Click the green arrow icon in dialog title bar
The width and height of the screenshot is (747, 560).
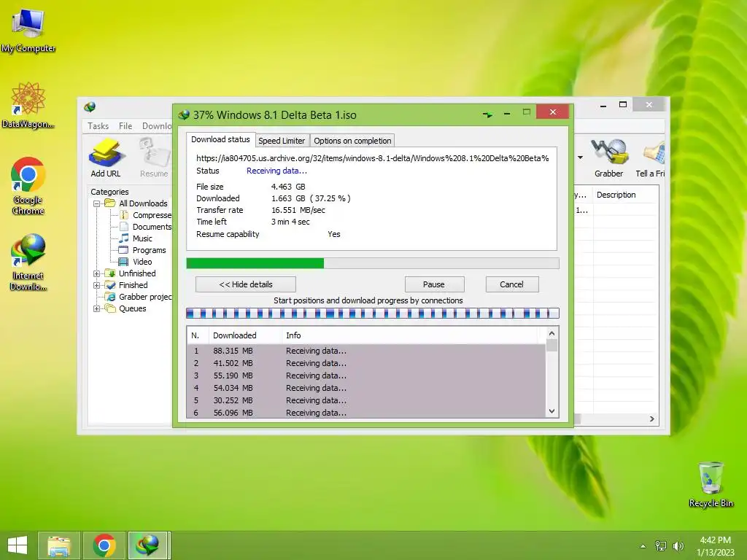coord(487,114)
